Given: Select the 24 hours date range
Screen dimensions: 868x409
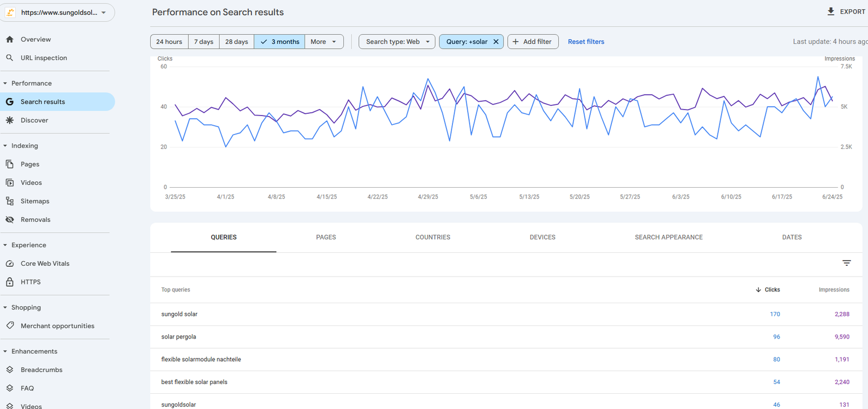Looking at the screenshot, I should point(169,42).
